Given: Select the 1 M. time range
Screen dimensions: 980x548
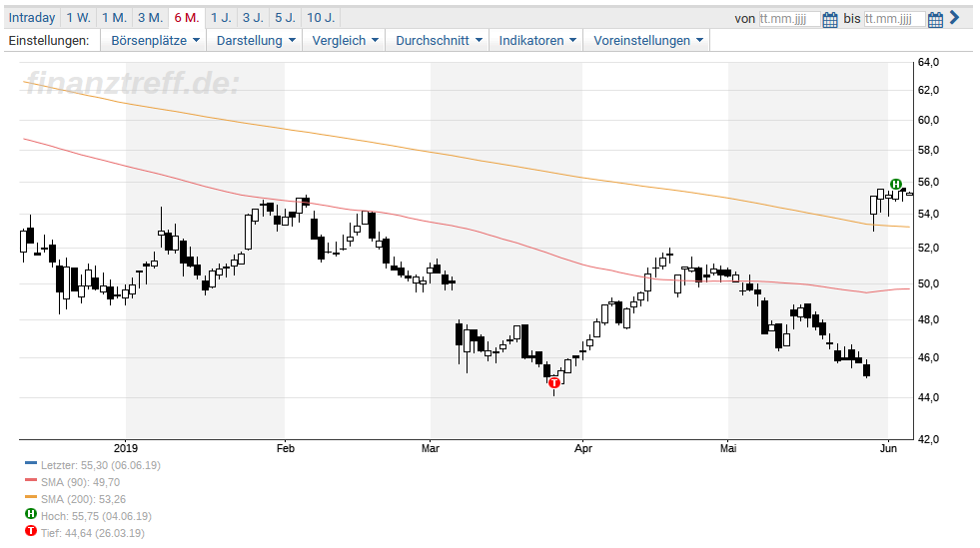Looking at the screenshot, I should coord(114,18).
